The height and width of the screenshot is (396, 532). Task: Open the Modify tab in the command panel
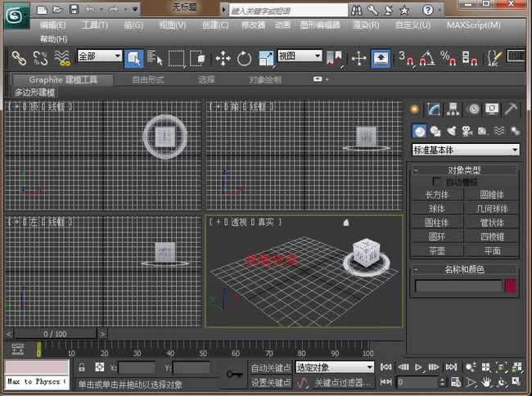[434, 109]
